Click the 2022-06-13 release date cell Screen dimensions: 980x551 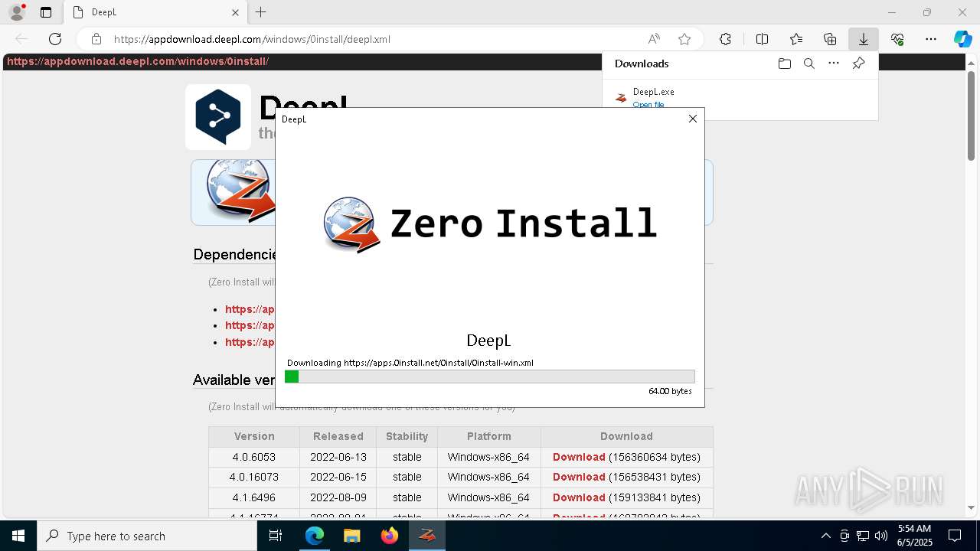pyautogui.click(x=338, y=457)
